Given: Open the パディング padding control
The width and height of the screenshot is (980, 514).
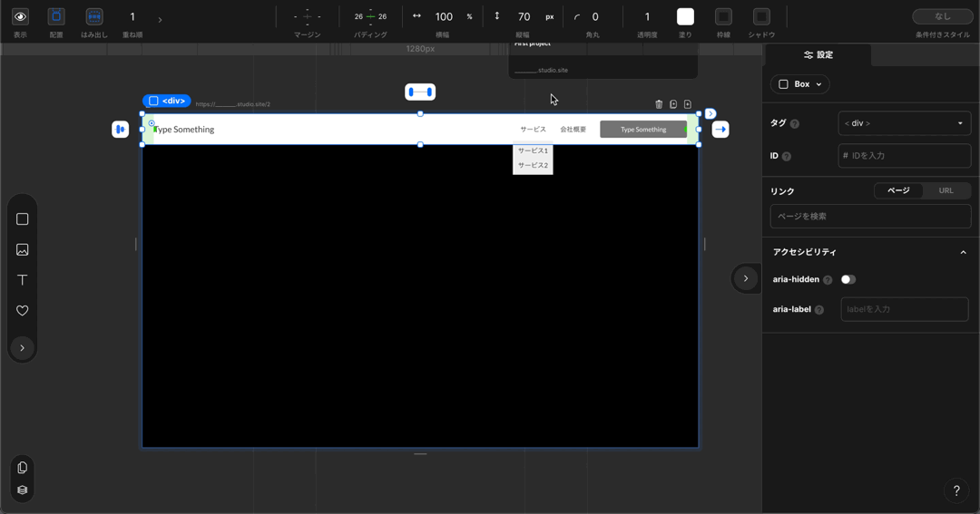Looking at the screenshot, I should tap(370, 17).
